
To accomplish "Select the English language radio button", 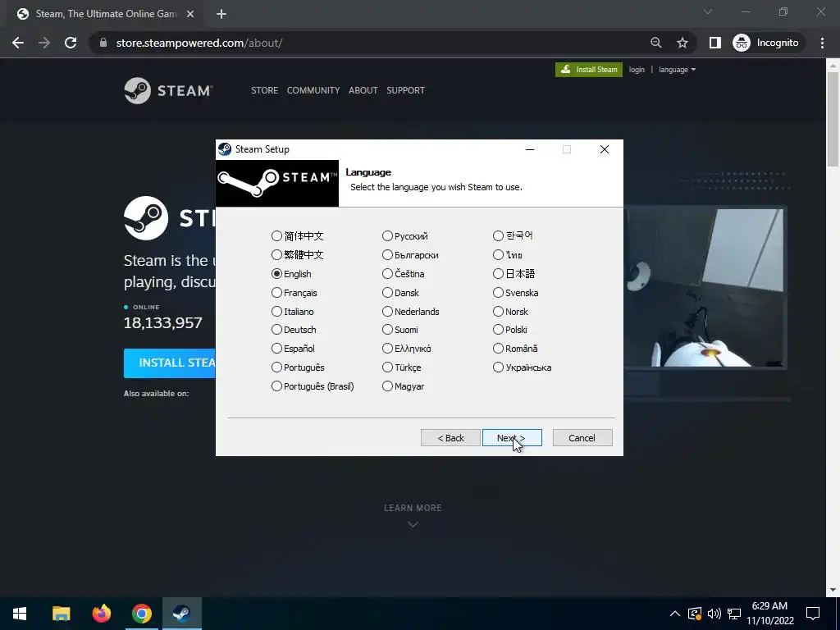I will (276, 274).
